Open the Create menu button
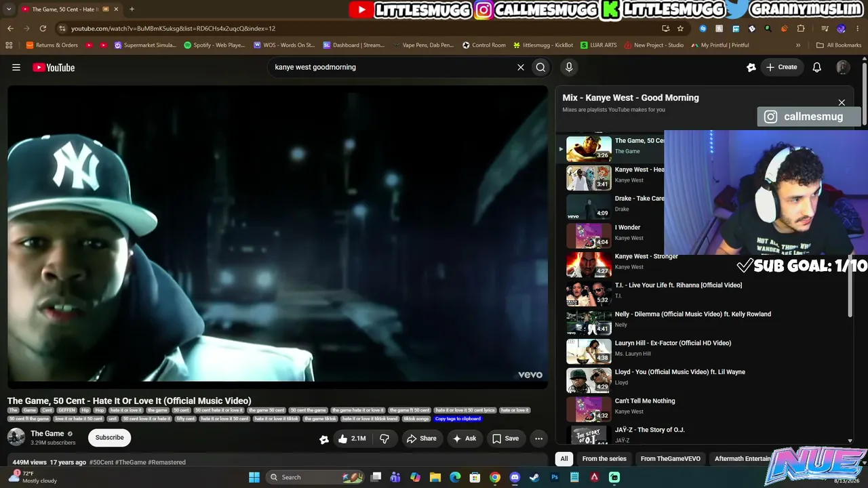 click(x=781, y=67)
